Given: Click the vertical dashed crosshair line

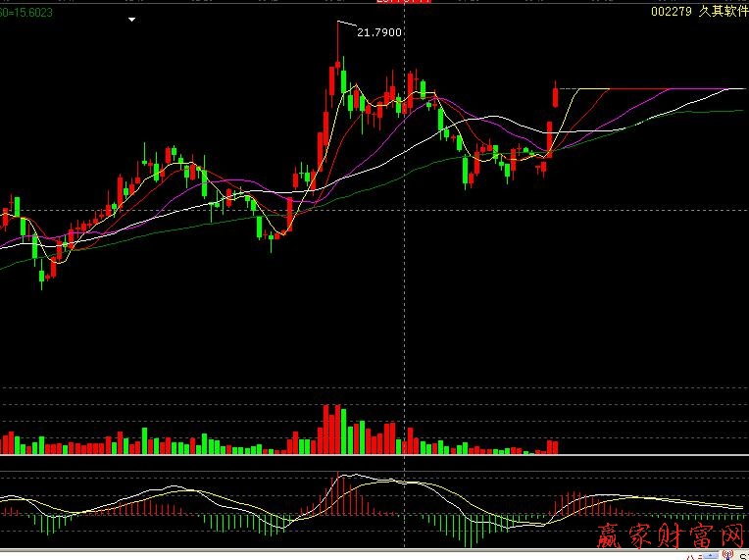Looking at the screenshot, I should pos(405,294).
